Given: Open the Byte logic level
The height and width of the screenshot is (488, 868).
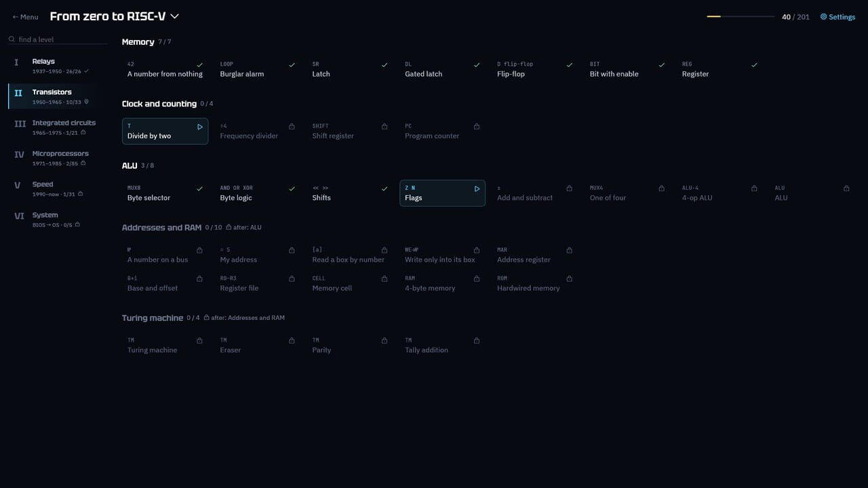Looking at the screenshot, I should 258,193.
